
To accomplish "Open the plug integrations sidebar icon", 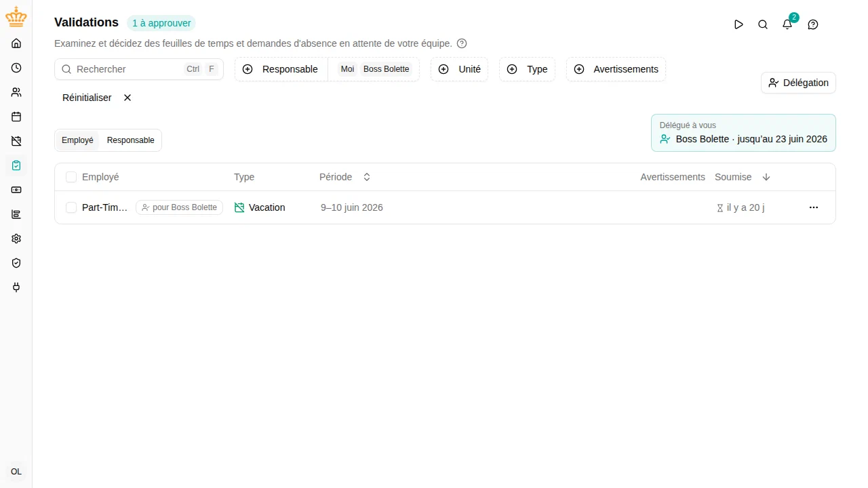I will (16, 287).
